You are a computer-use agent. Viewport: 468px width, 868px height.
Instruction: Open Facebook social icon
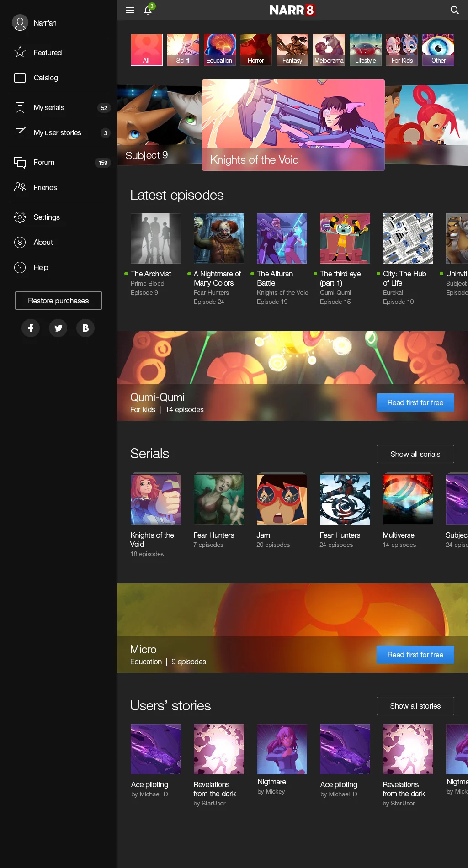(31, 328)
